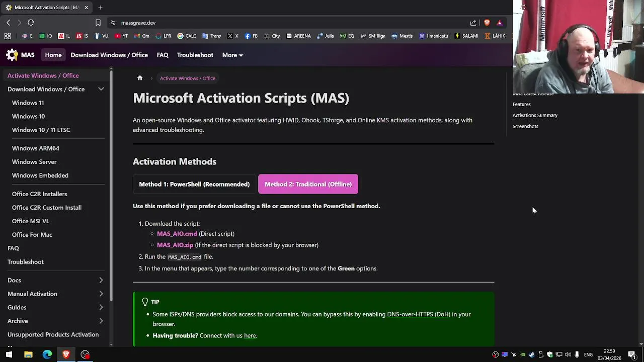The width and height of the screenshot is (644, 362).
Task: Open Windows 10 in the sidebar
Action: coord(28,116)
